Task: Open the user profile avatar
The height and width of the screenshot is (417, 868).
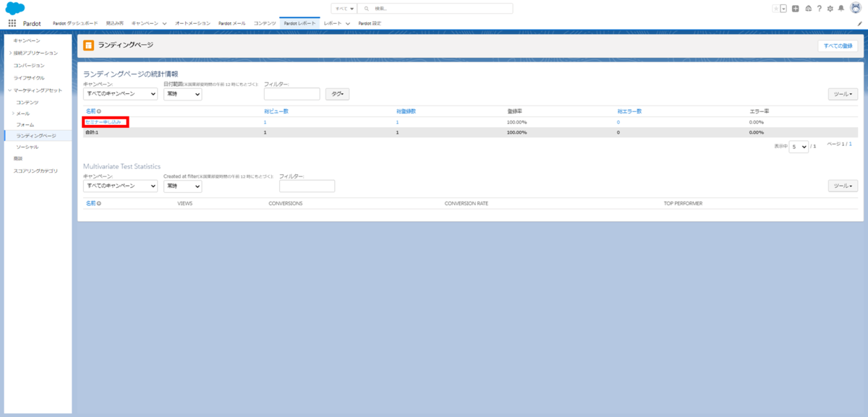Action: pos(855,9)
